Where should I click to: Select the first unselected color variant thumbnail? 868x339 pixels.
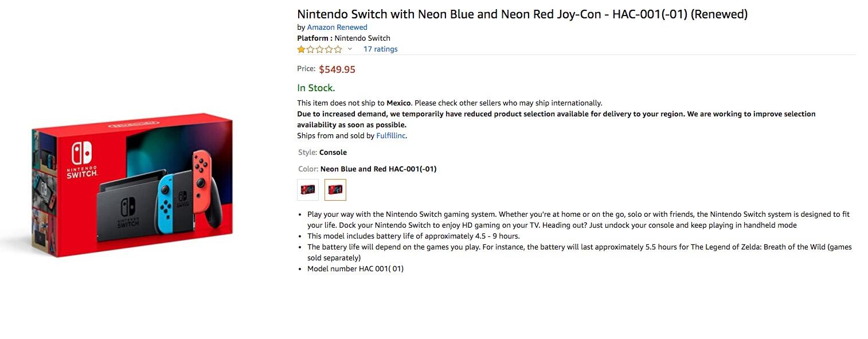coord(308,189)
